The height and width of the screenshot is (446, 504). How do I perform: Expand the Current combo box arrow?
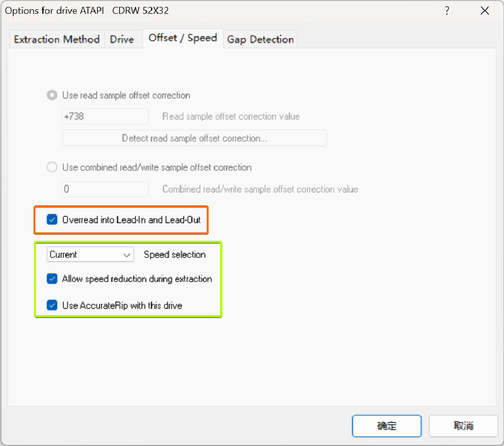tap(128, 255)
